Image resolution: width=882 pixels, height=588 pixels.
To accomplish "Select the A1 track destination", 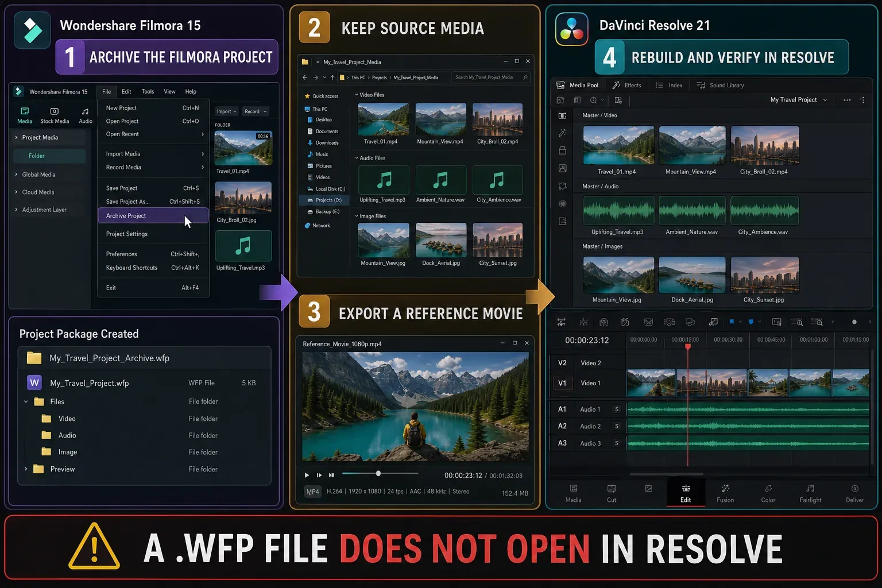I will [562, 409].
